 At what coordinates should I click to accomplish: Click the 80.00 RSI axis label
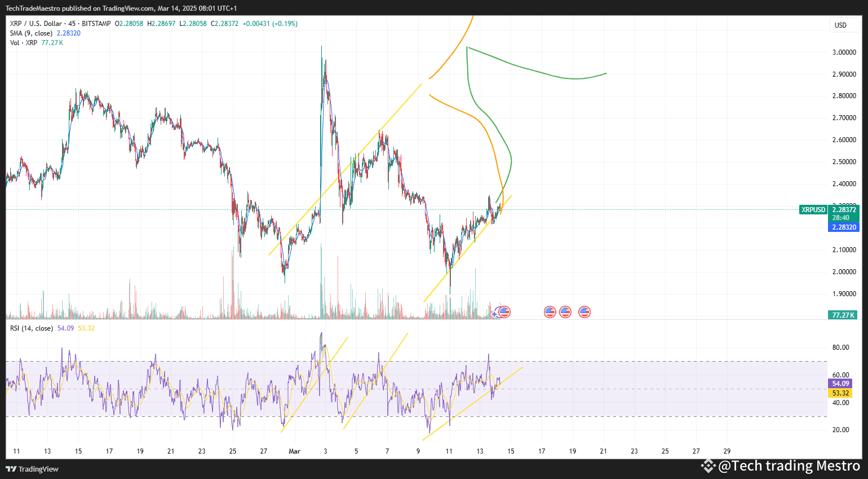(841, 348)
